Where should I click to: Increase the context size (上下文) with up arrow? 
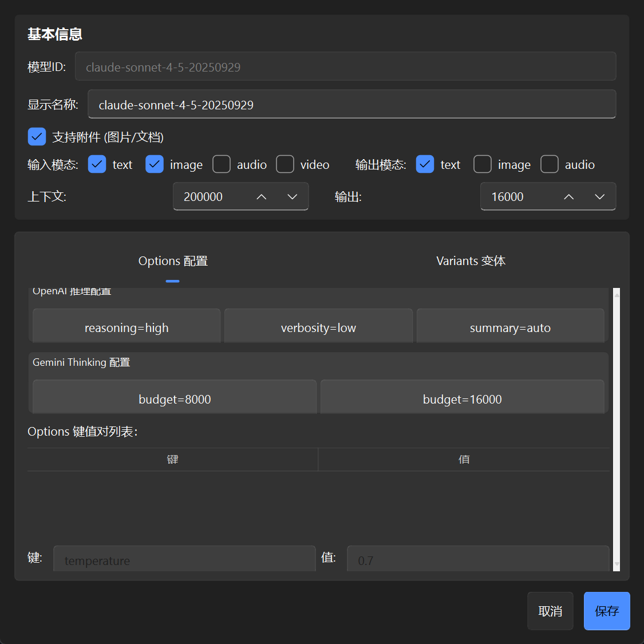pyautogui.click(x=261, y=197)
